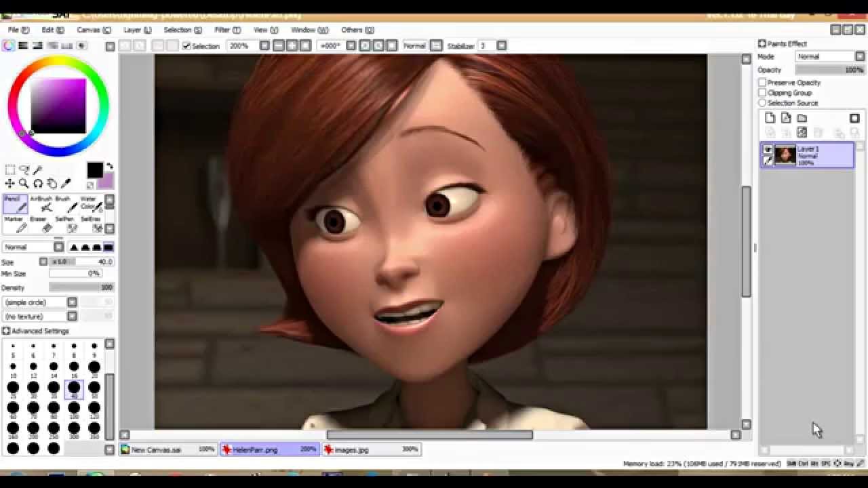Expand Advanced Settings
The width and height of the screenshot is (868, 488).
point(6,331)
